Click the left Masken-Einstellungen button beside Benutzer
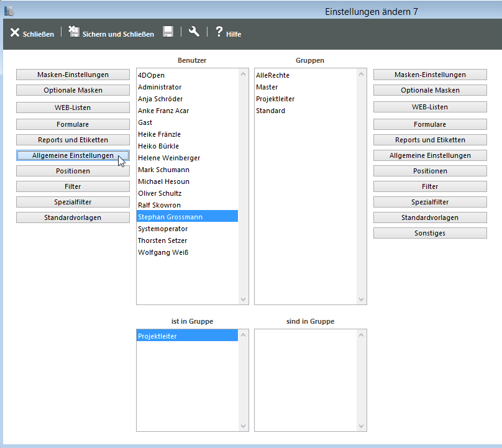Viewport: 502px width, 448px height. (73, 75)
